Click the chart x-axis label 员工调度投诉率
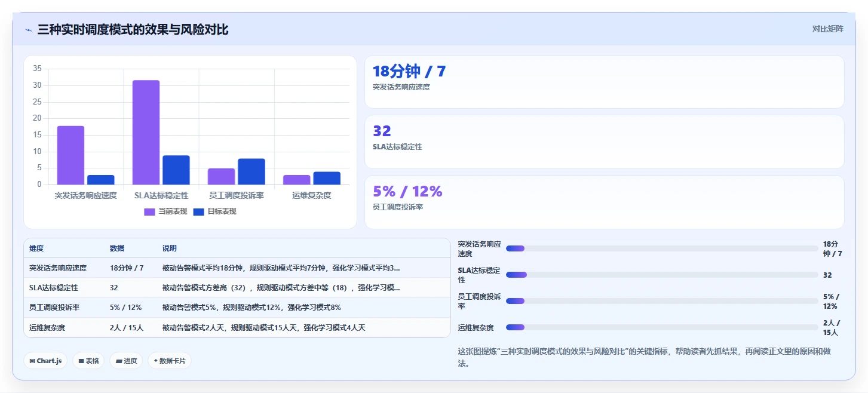Image resolution: width=868 pixels, height=393 pixels. click(x=237, y=195)
